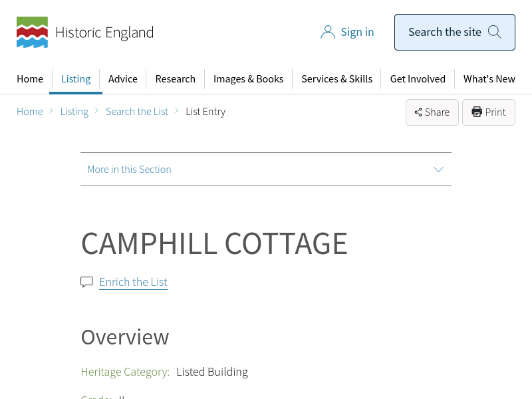Go to Search the List breadcrumb
This screenshot has width=532, height=399.
[x=137, y=112]
